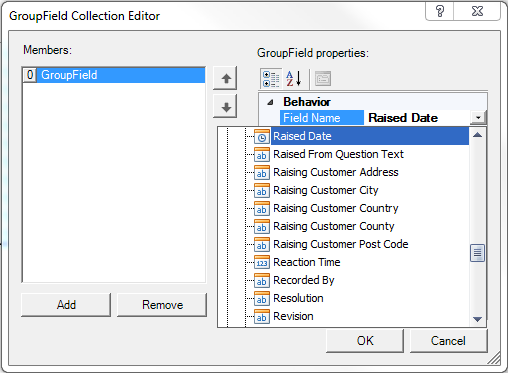The width and height of the screenshot is (508, 373).
Task: Open the Field Name dropdown arrow
Action: pos(478,118)
